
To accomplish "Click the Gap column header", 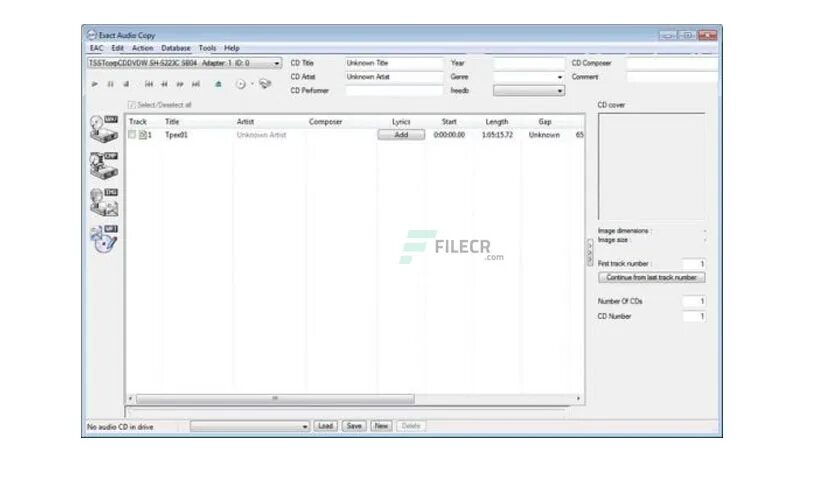I will click(545, 122).
